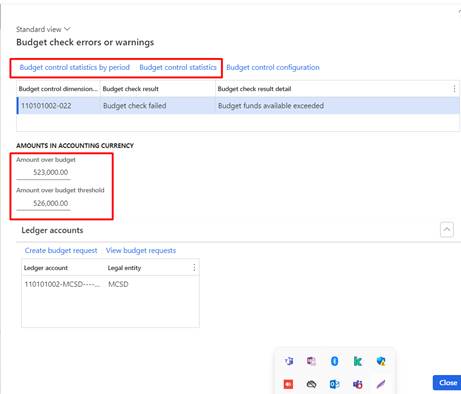Open the Standard view dropdown

coord(43,29)
